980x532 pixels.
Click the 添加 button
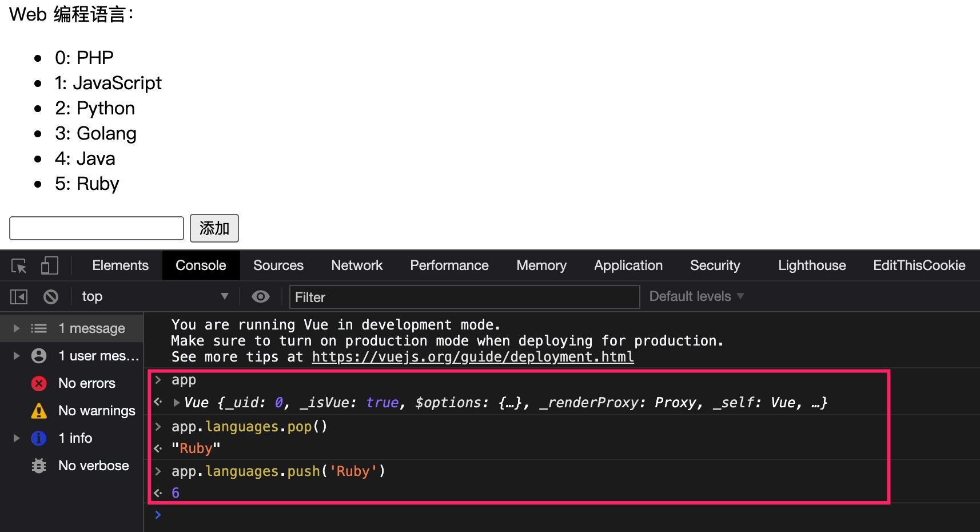click(214, 228)
